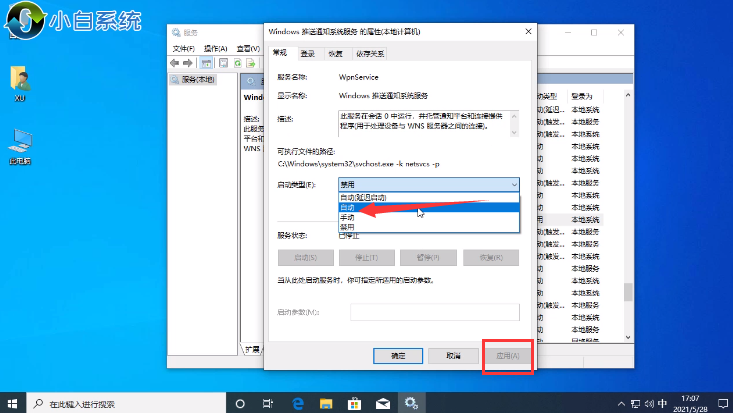Screen dimensions: 733x413
Task: Choose 手动 in the startup type list
Action: (429, 217)
